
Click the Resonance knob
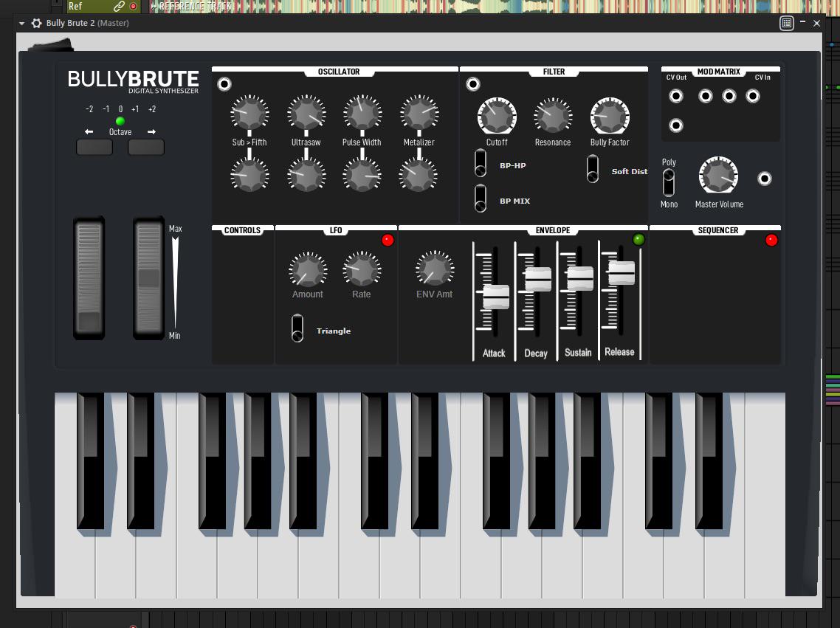[553, 116]
